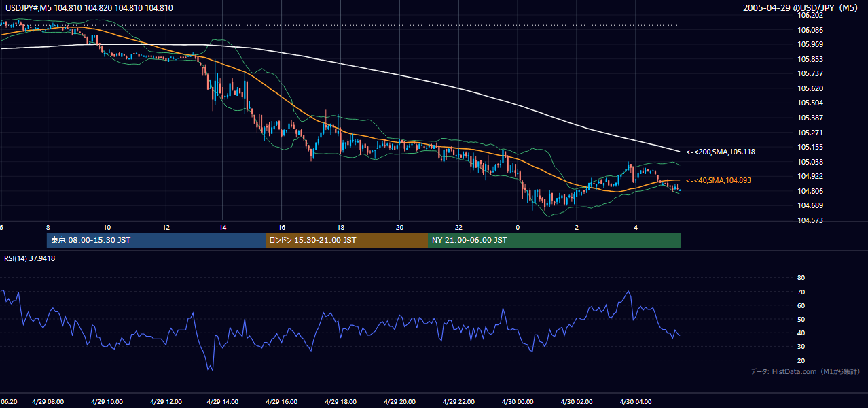Image resolution: width=868 pixels, height=408 pixels.
Task: Click the '4/30 00:00' time axis label
Action: tap(518, 402)
